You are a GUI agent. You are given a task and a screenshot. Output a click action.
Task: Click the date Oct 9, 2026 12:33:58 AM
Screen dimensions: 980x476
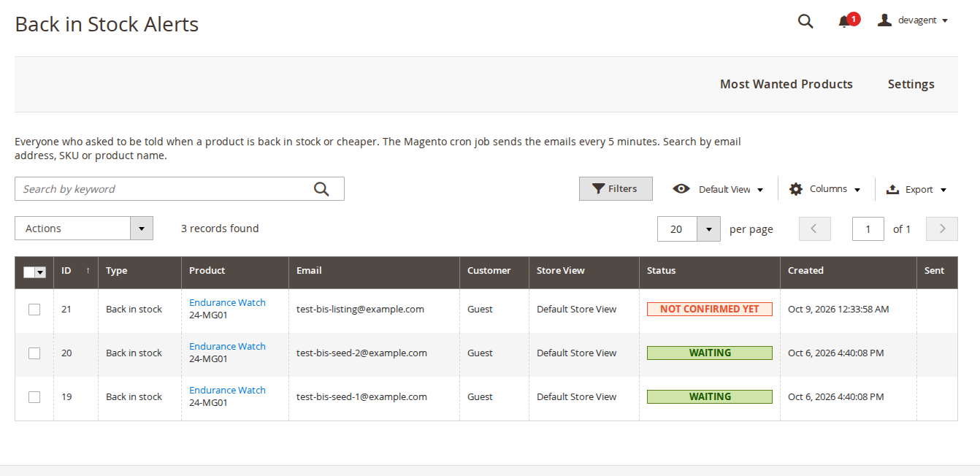[838, 309]
